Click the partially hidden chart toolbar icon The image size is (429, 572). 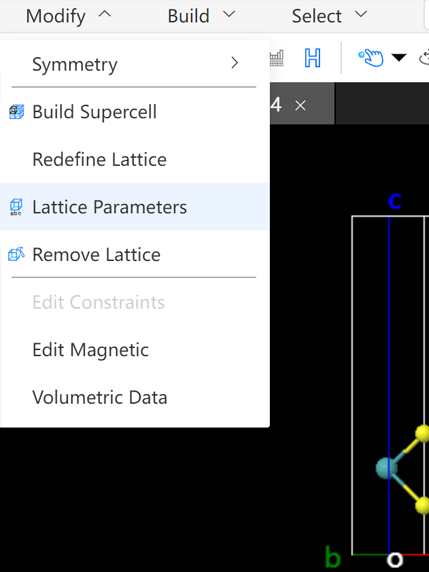point(277,58)
